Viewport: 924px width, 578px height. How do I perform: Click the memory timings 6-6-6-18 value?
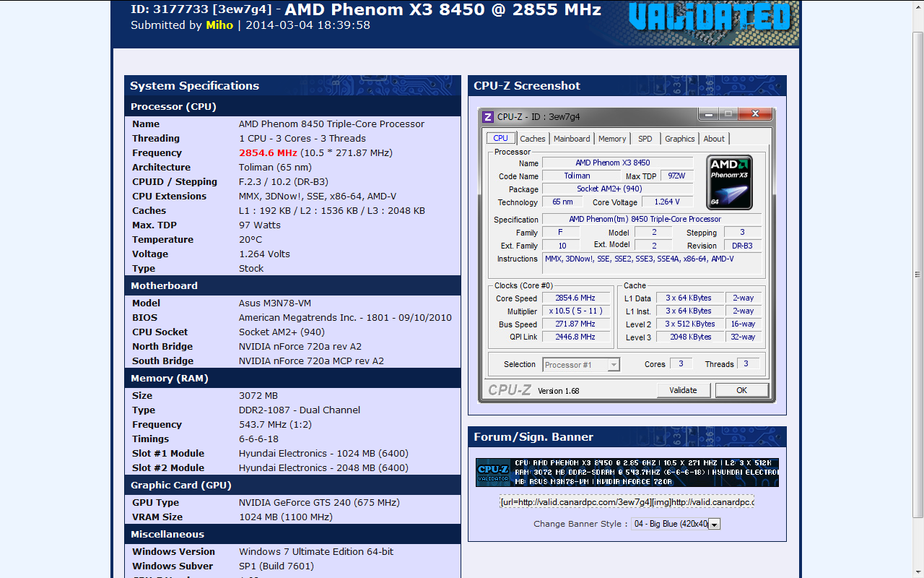click(x=258, y=439)
